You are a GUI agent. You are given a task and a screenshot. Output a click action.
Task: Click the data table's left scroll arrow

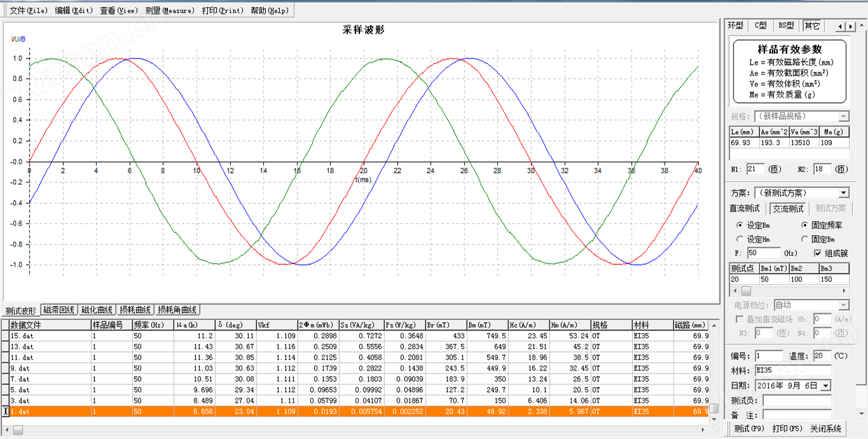click(6, 430)
